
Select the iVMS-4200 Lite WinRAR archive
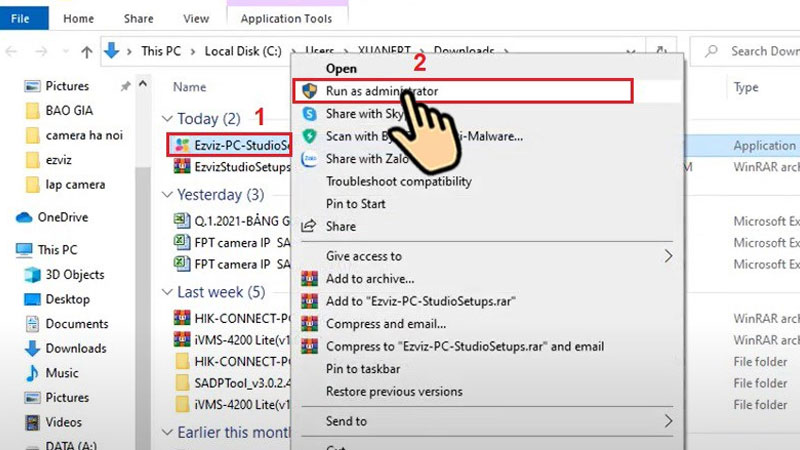[232, 340]
